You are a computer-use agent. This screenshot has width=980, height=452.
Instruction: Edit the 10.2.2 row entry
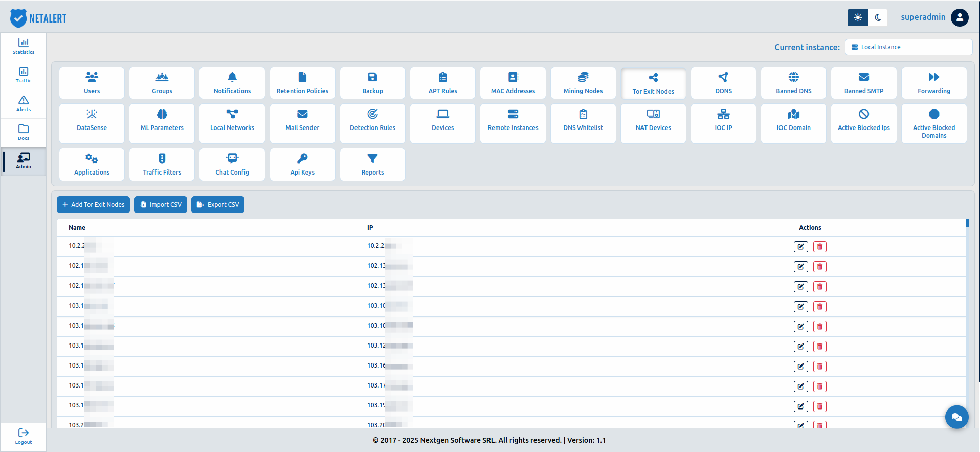800,247
